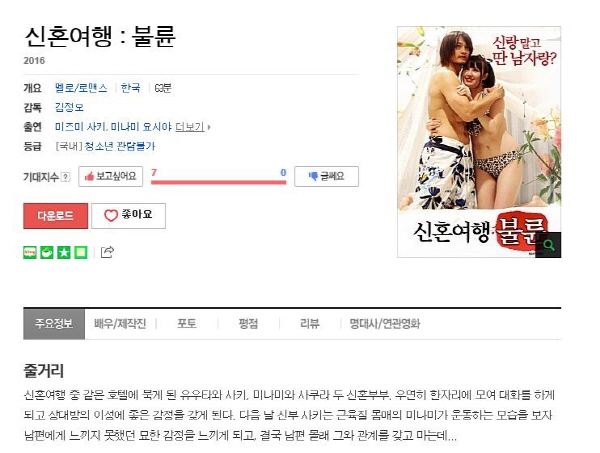Click the red expectation rating bar

click(218, 182)
